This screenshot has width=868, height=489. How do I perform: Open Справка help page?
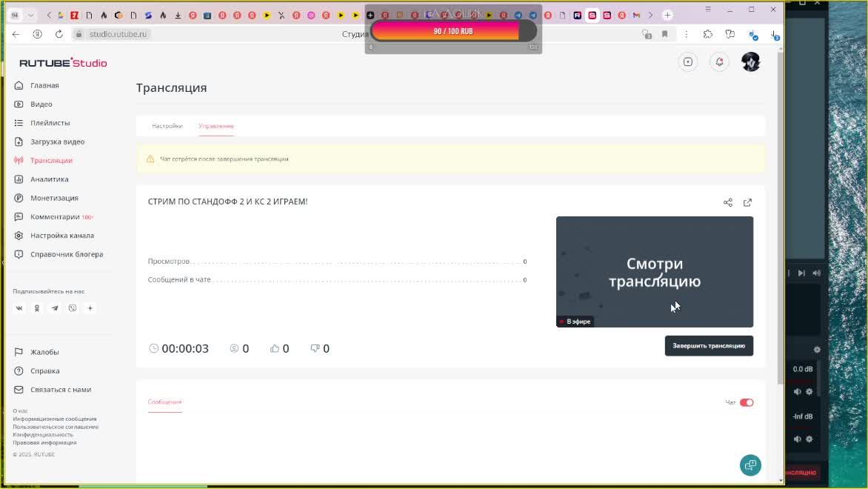(45, 371)
